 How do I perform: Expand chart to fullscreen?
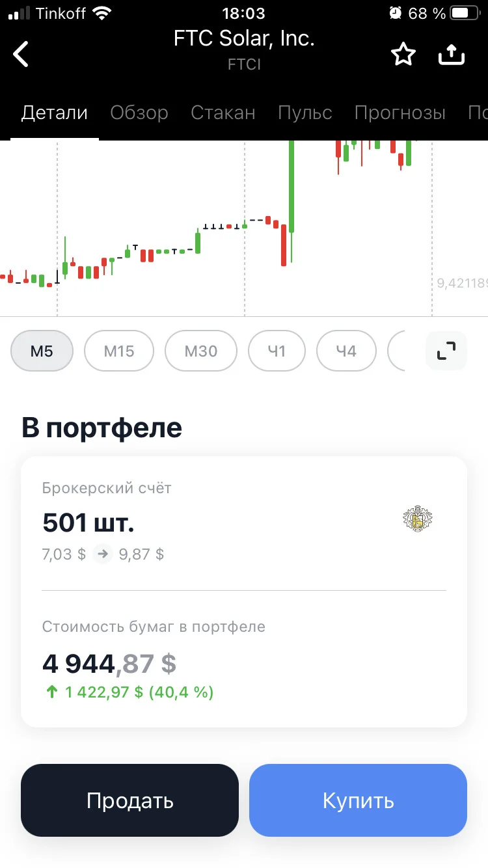(446, 351)
